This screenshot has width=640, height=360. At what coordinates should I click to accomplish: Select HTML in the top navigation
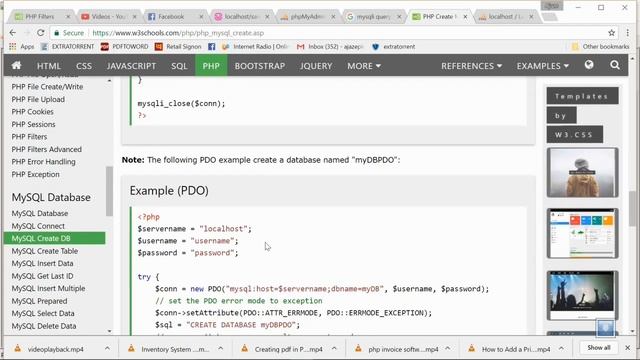tap(49, 66)
